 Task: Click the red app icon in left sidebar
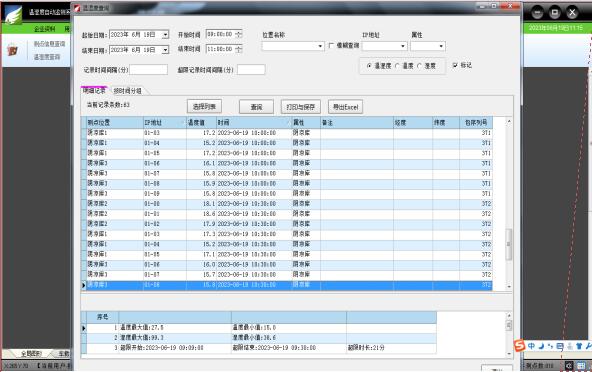tap(13, 50)
